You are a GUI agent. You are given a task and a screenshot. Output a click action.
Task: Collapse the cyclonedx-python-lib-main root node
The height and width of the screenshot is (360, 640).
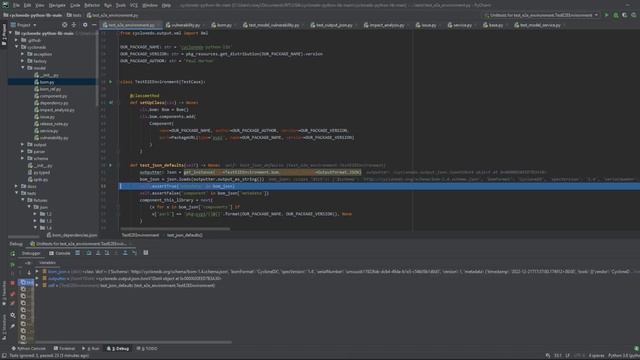(x=11, y=33)
